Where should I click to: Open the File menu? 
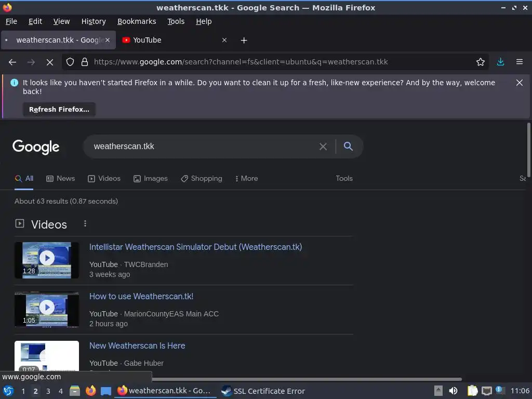[x=11, y=21]
